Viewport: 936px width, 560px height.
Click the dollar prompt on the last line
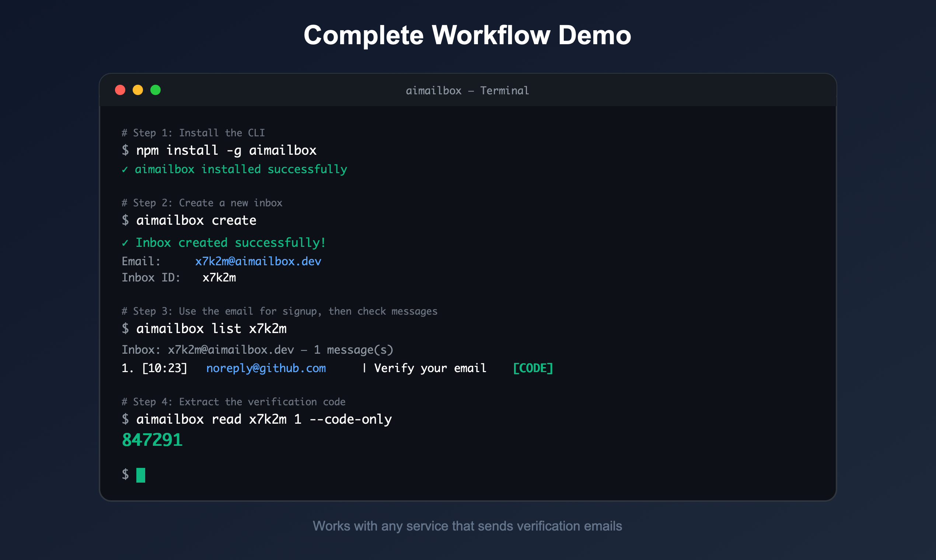pos(125,474)
